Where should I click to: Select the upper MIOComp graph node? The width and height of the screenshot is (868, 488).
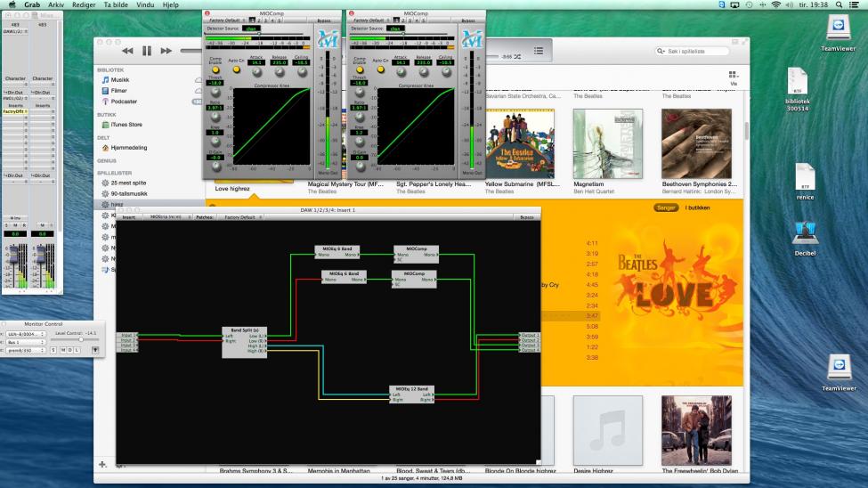click(x=416, y=254)
